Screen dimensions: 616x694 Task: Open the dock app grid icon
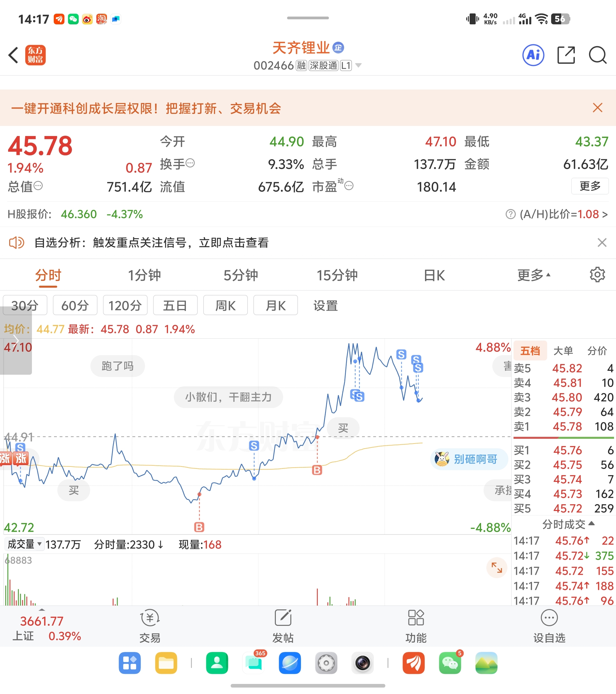[129, 663]
